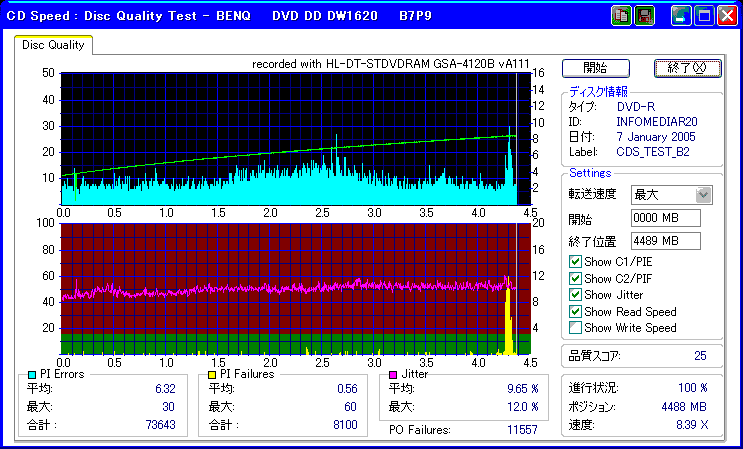Click the speed value 8.39 X
The width and height of the screenshot is (743, 449).
point(692,425)
